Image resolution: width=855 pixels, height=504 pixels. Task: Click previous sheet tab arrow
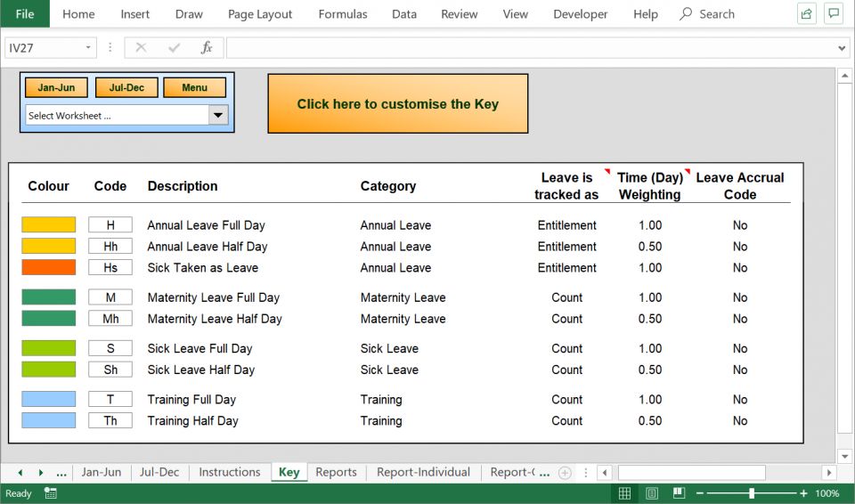20,472
